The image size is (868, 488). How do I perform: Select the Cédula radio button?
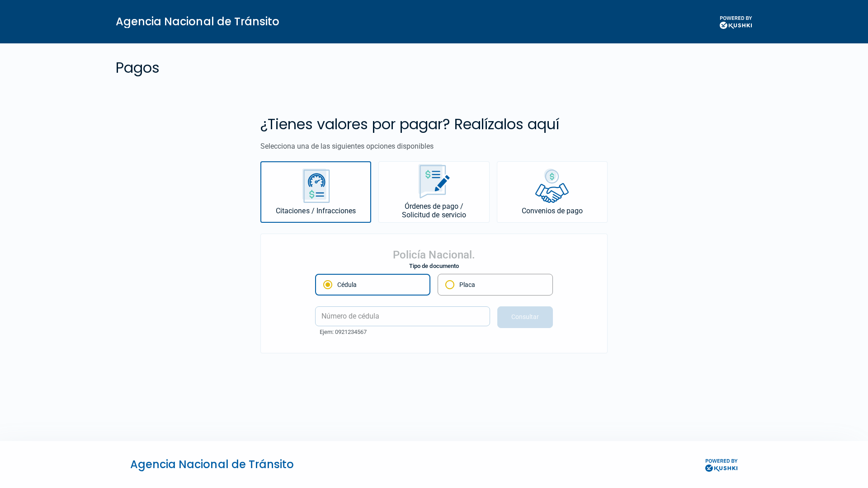click(328, 285)
